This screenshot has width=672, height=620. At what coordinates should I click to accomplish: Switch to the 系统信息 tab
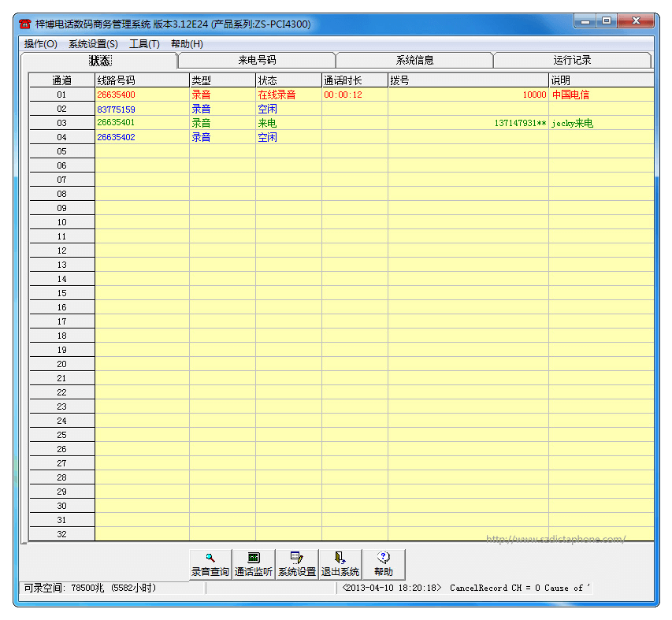coord(414,61)
